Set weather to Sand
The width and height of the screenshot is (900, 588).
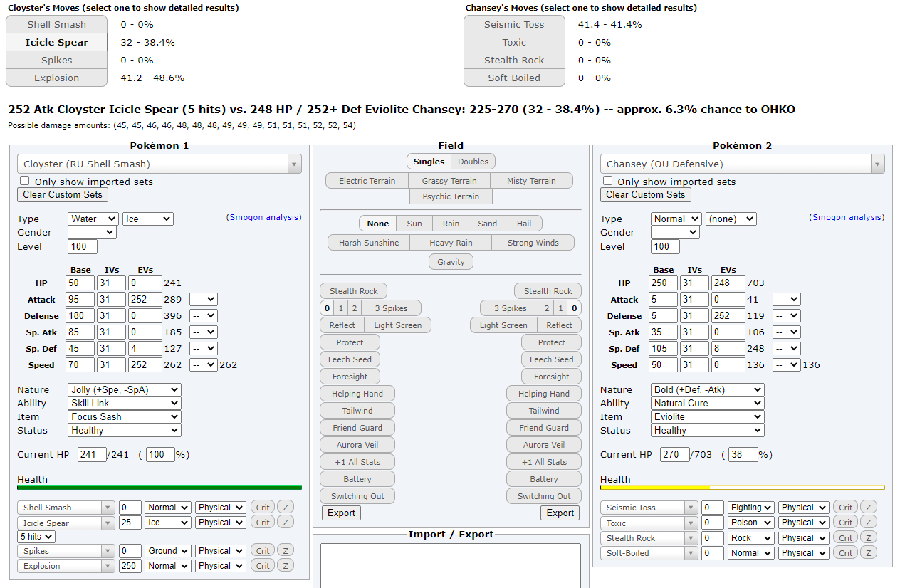[488, 224]
